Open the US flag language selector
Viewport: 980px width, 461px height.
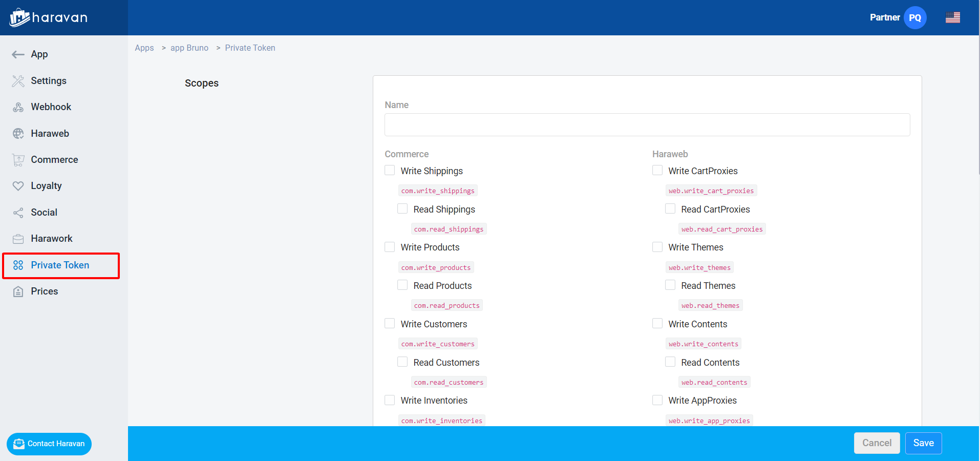952,17
